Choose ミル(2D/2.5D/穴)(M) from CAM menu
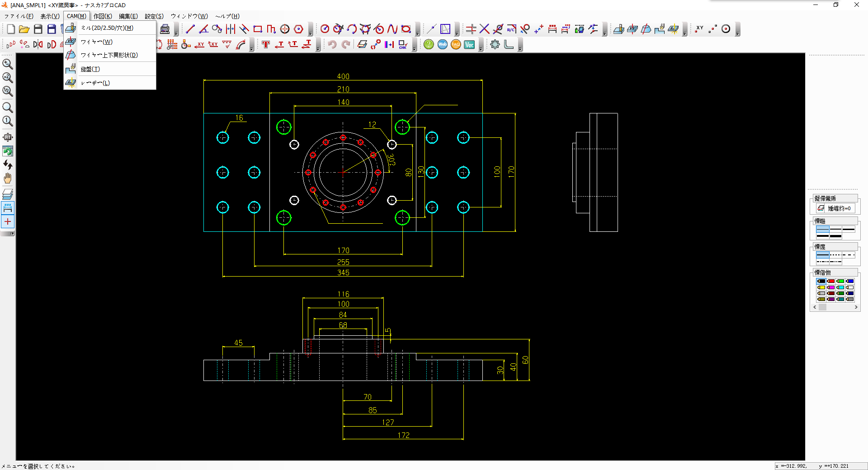 [110, 28]
